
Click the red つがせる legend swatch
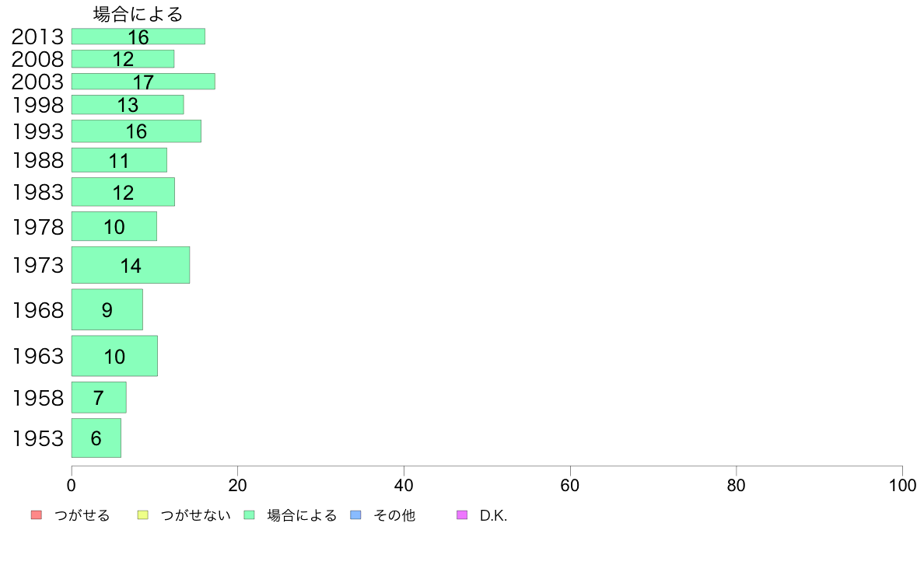pos(36,514)
